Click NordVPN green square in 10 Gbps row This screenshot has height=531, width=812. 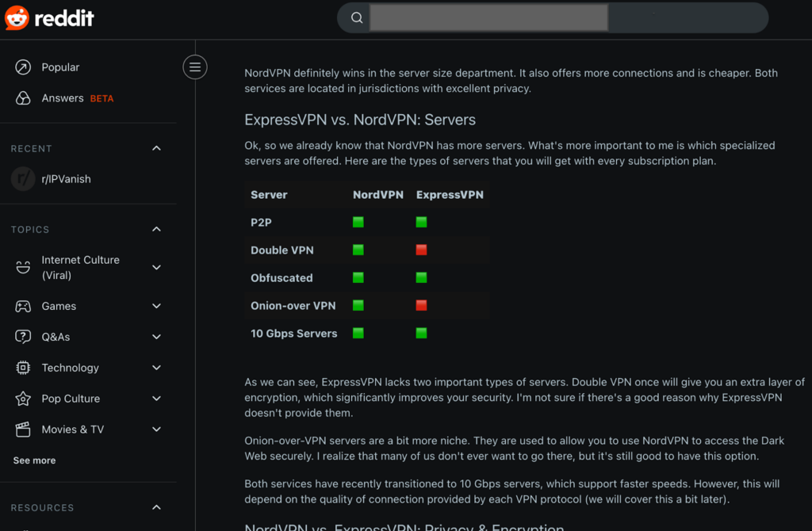pyautogui.click(x=358, y=333)
